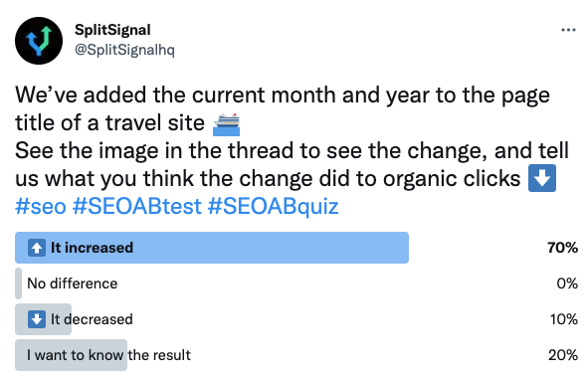
Task: Click the SplitSignal display name
Action: pos(112,30)
